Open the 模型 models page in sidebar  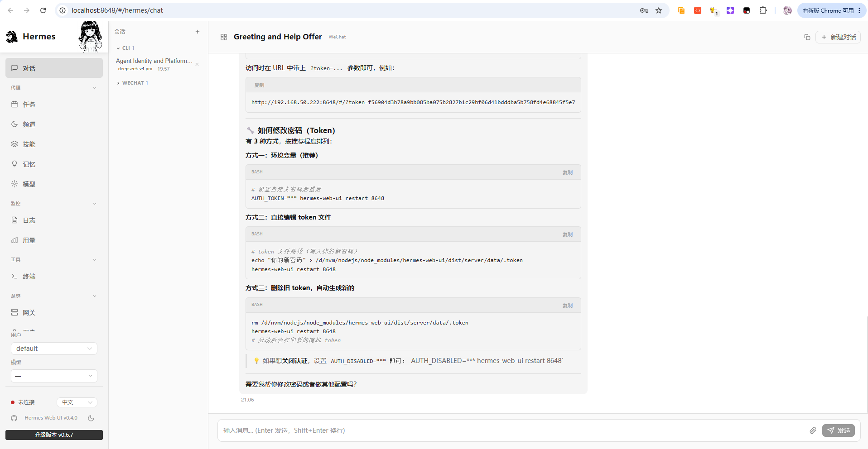point(54,184)
